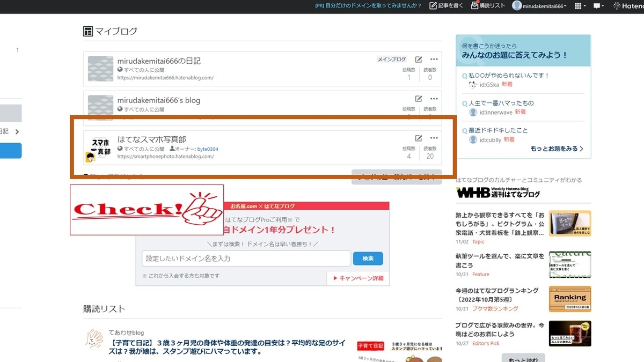Click the 子育て日記 post thumbnail image
Screen dimensions: 644x362
pyautogui.click(x=399, y=350)
